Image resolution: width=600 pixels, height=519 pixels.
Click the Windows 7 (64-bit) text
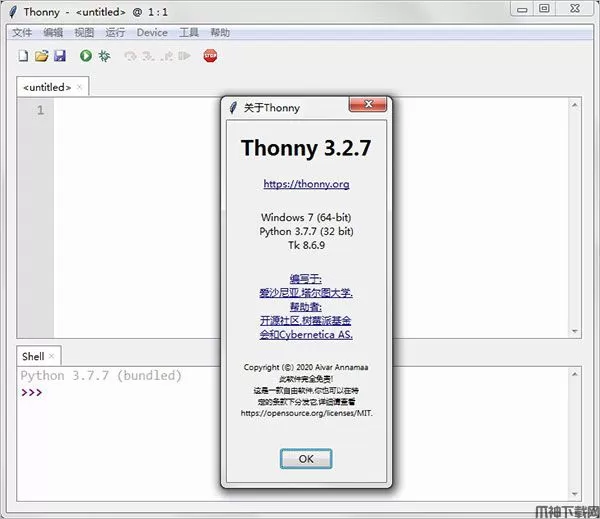306,217
